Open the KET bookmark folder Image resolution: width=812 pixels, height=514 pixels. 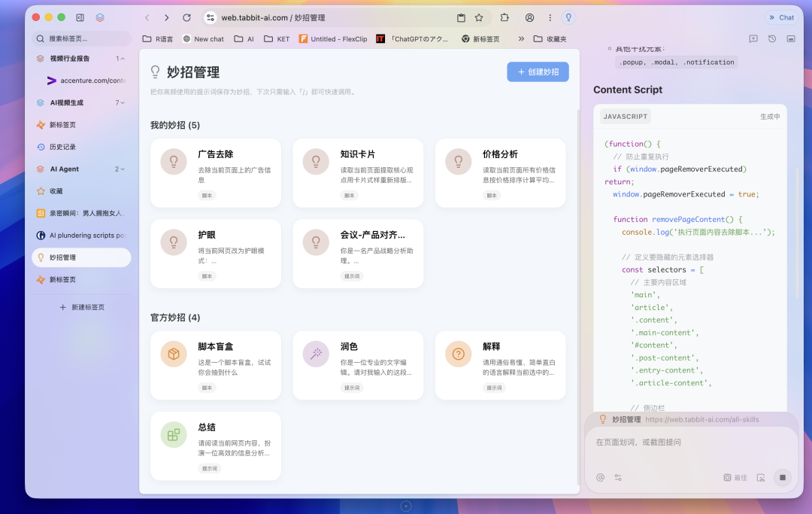277,39
